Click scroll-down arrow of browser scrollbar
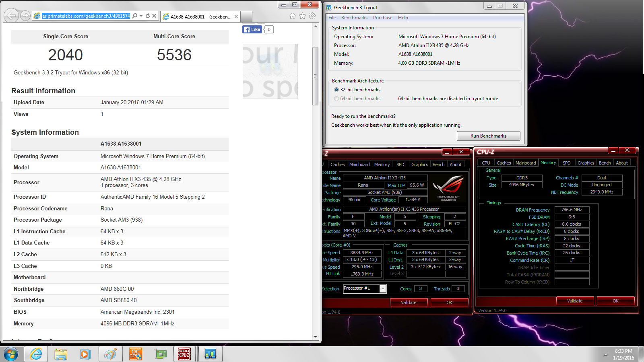 coord(316,337)
